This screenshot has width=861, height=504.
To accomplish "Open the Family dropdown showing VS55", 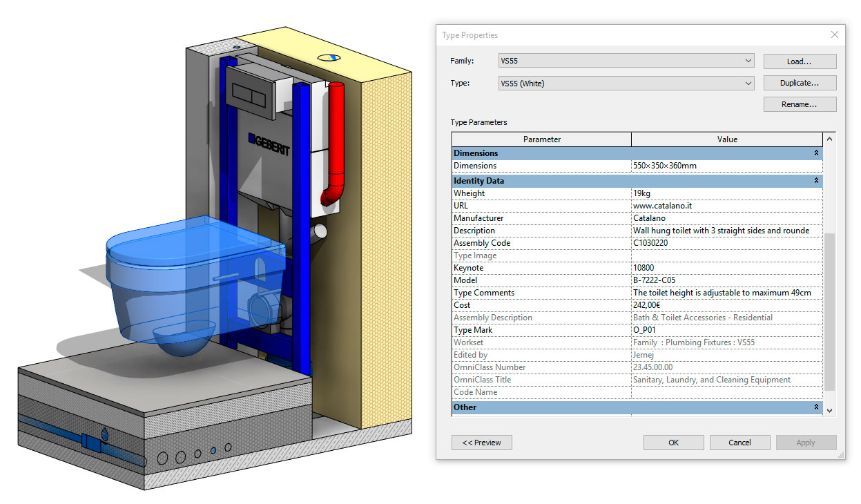I will [626, 61].
